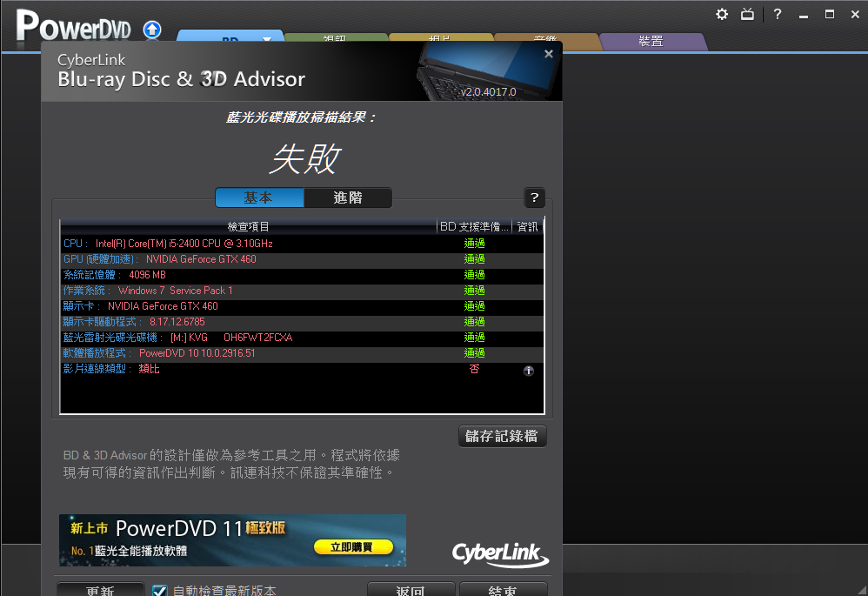Viewport: 868px width, 596px height.
Task: Click the 通過 status for CPU row
Action: tap(474, 243)
